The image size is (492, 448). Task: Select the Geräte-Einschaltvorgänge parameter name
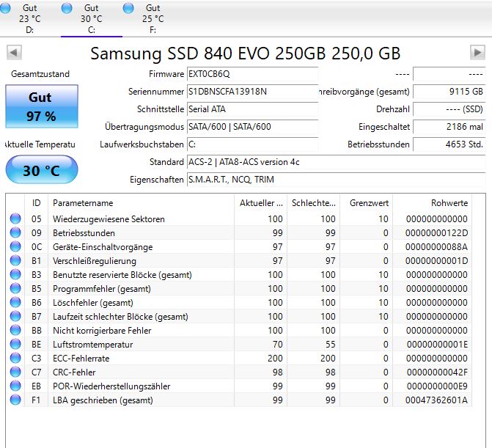pos(103,247)
